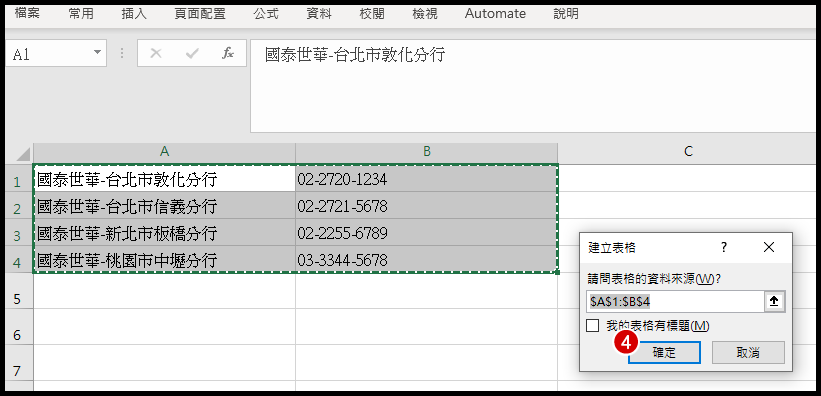The width and height of the screenshot is (821, 396).
Task: Click the formula bar options dots handle
Action: [122, 53]
